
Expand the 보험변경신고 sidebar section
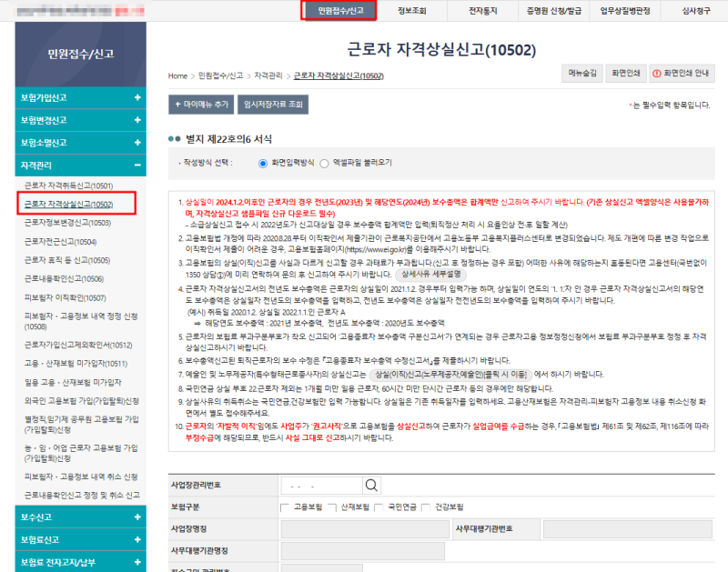(137, 119)
